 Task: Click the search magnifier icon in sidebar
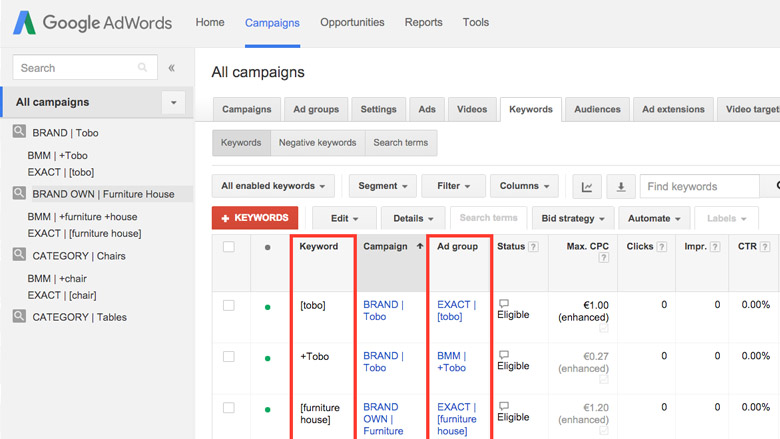pos(143,67)
